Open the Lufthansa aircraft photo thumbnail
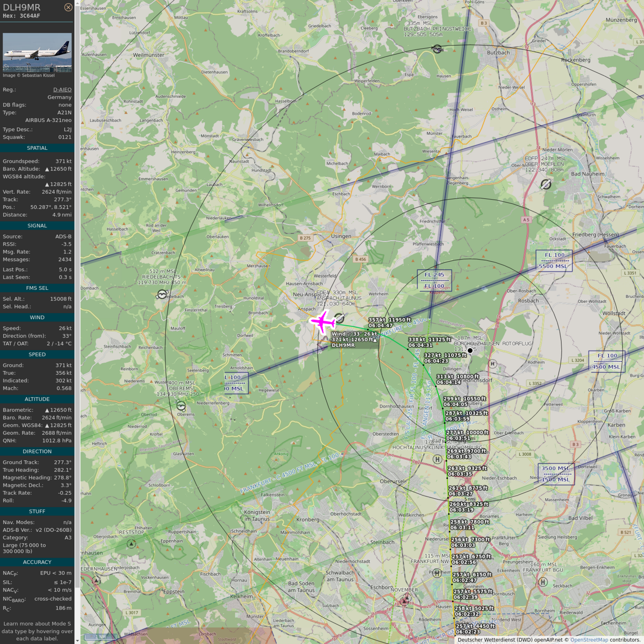This screenshot has height=644, width=644. click(37, 52)
